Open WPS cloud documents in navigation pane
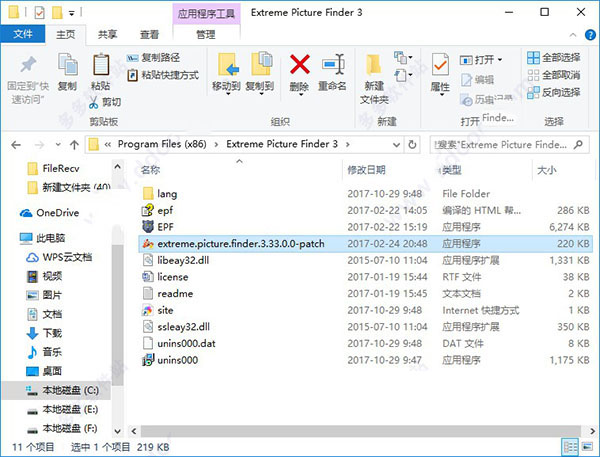 (59, 257)
